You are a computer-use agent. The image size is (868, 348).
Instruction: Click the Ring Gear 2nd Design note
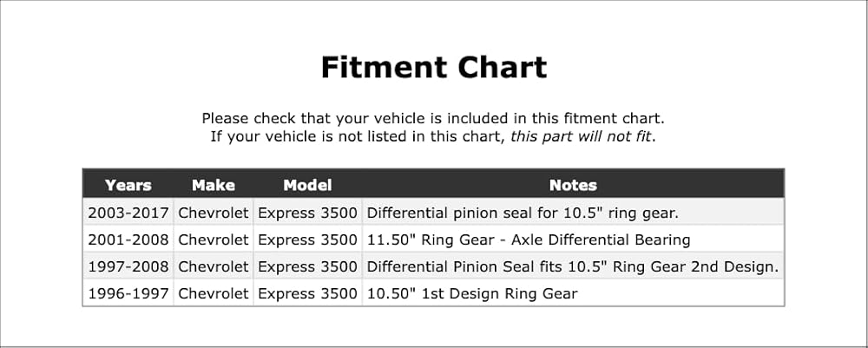(573, 266)
